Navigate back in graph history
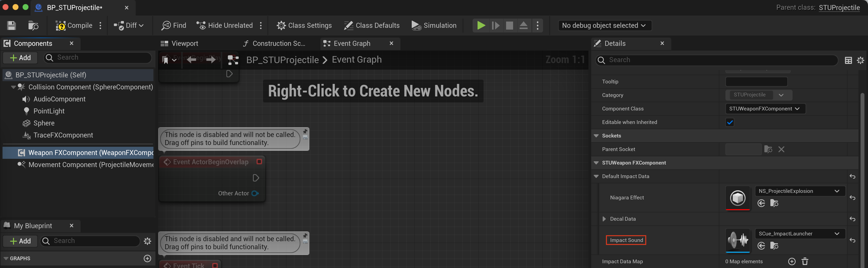The image size is (868, 268). 191,60
